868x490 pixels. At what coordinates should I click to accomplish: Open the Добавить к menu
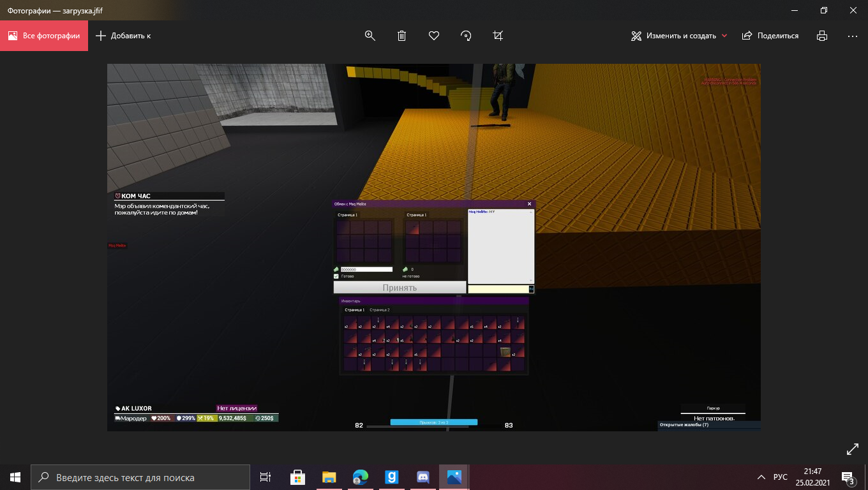(123, 36)
